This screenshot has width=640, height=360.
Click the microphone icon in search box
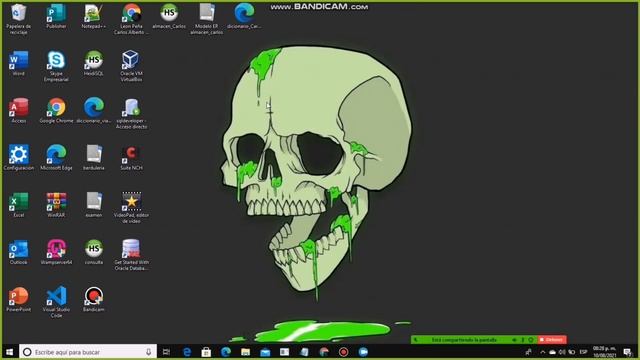(149, 352)
